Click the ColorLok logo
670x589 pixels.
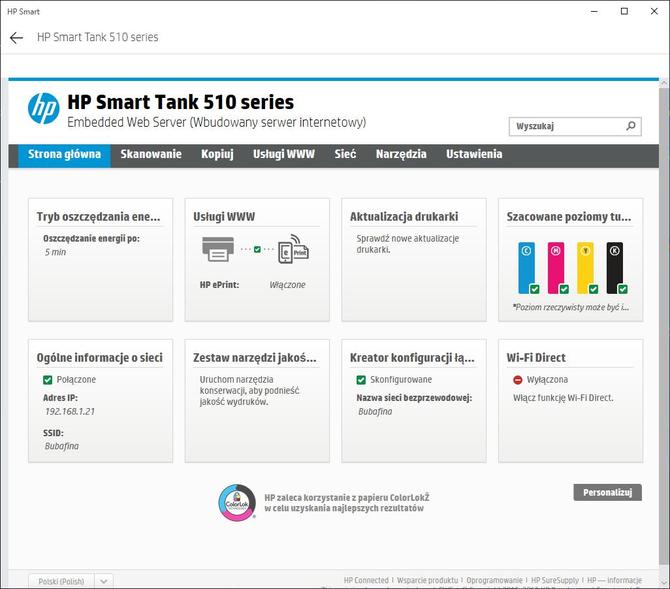(x=237, y=503)
